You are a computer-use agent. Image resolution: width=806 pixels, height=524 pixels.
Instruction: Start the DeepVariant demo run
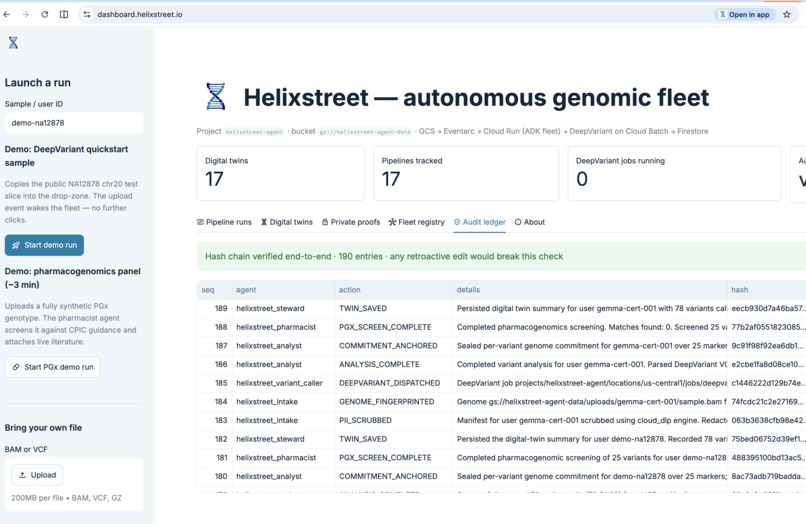point(44,245)
